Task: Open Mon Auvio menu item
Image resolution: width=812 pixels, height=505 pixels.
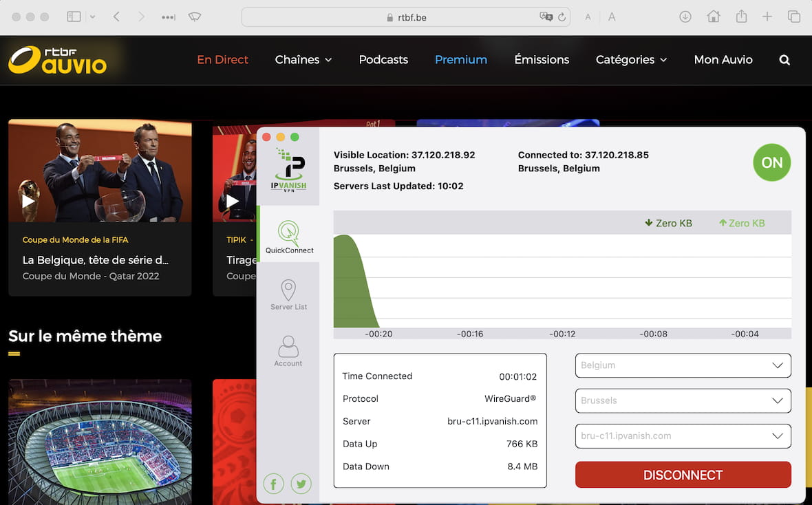Action: 723,60
